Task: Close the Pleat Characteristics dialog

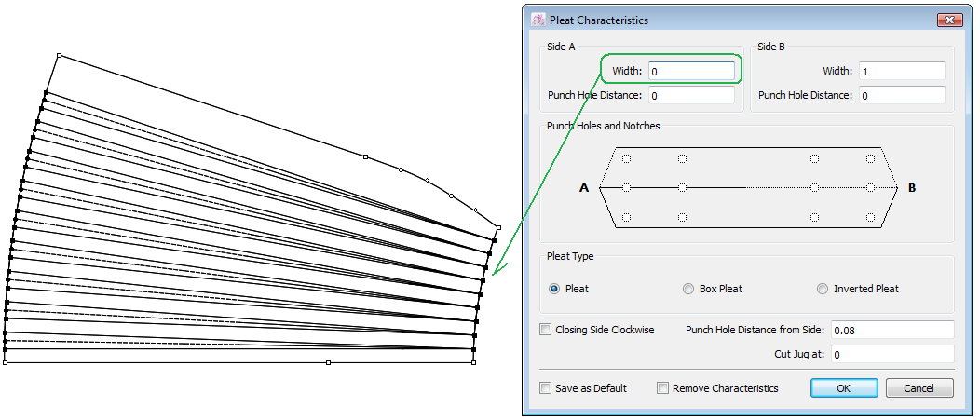Action: (949, 20)
